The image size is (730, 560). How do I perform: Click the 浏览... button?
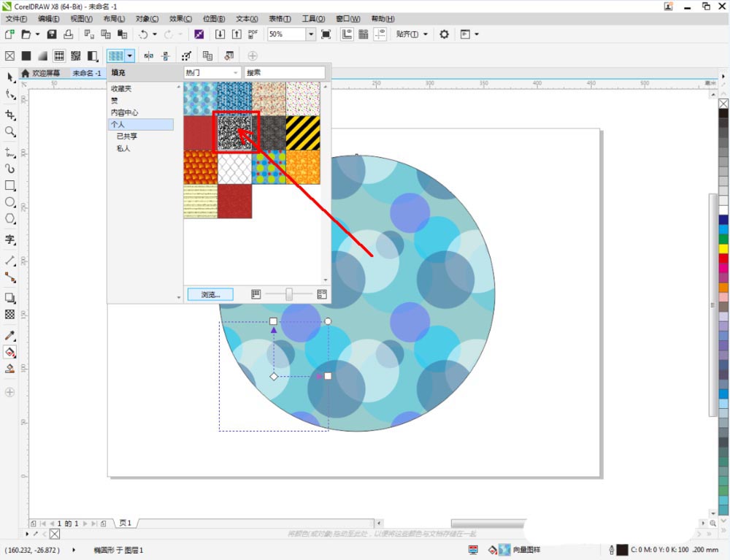pyautogui.click(x=210, y=294)
